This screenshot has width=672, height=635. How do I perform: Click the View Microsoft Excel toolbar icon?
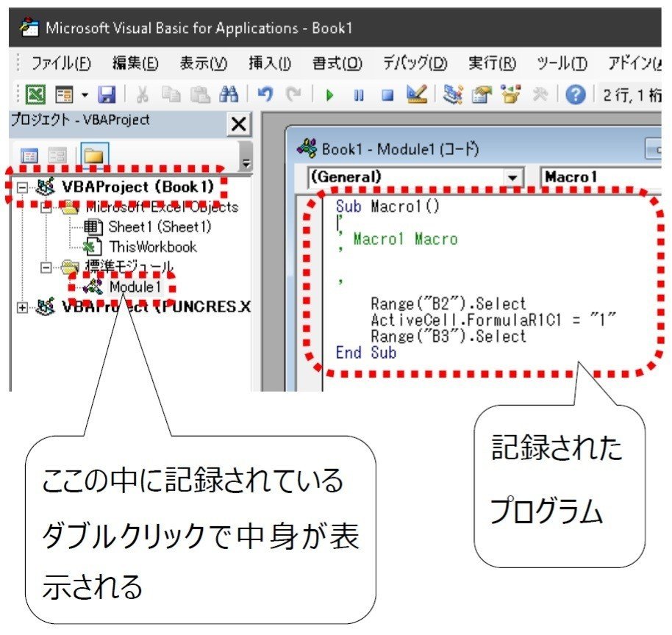click(35, 94)
